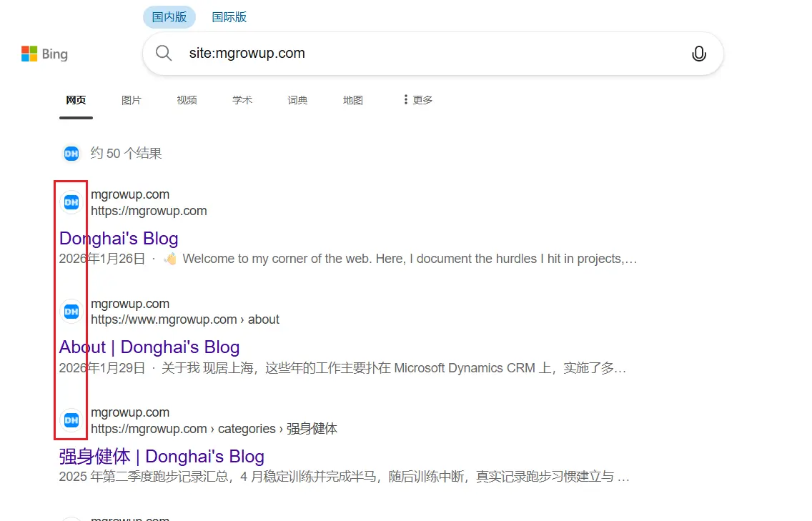Open the categories breadcrumb on 强身健体 result
812x521 pixels.
click(x=247, y=429)
